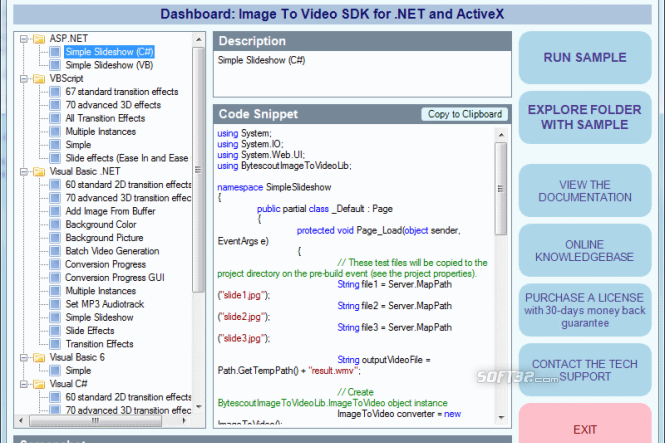Select Add Image From Buffer sample
The height and width of the screenshot is (443, 665).
point(110,211)
